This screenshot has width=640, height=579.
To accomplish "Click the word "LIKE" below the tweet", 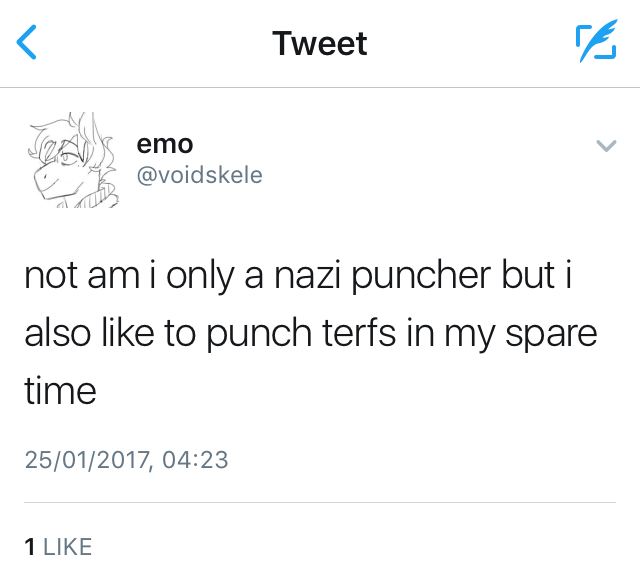I will 68,546.
